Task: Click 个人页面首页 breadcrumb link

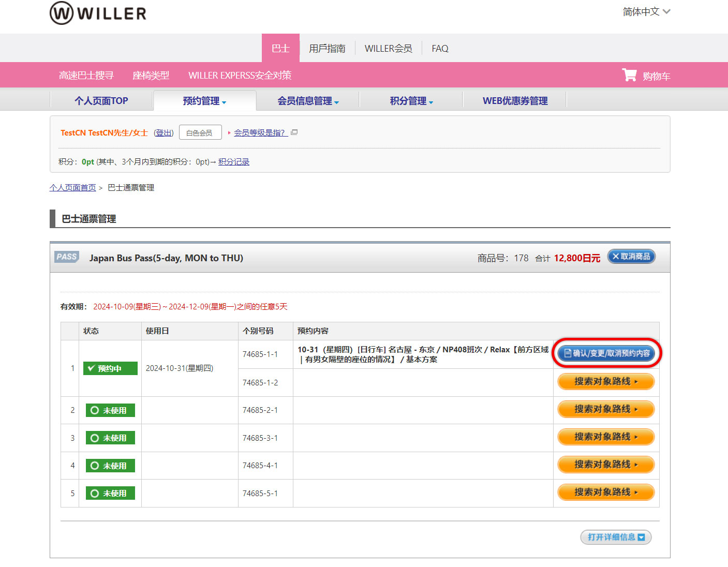Action: click(x=72, y=187)
